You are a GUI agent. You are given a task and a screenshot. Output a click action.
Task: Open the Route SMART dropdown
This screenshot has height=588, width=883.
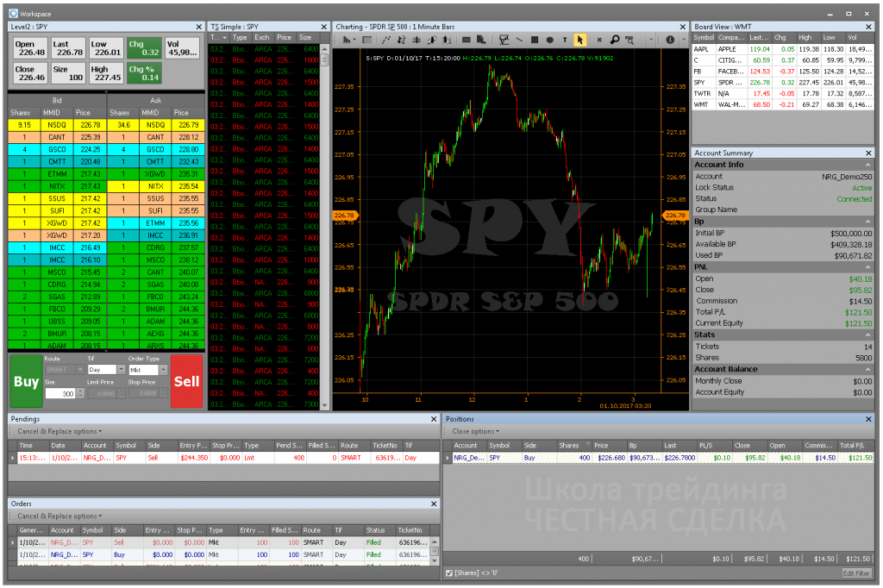click(x=80, y=370)
